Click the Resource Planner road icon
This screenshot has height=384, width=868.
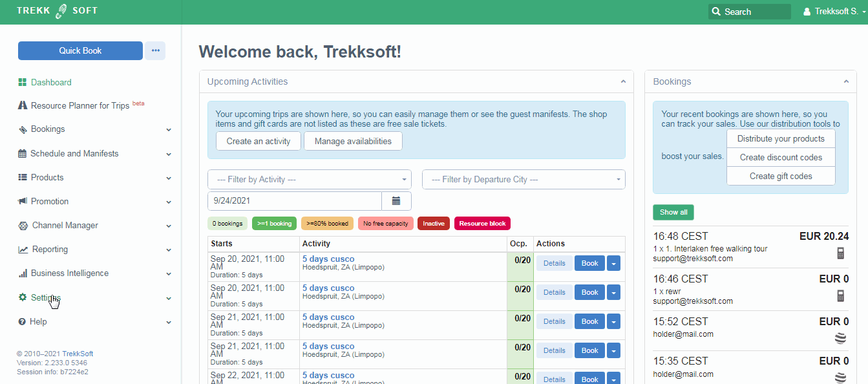pyautogui.click(x=23, y=105)
